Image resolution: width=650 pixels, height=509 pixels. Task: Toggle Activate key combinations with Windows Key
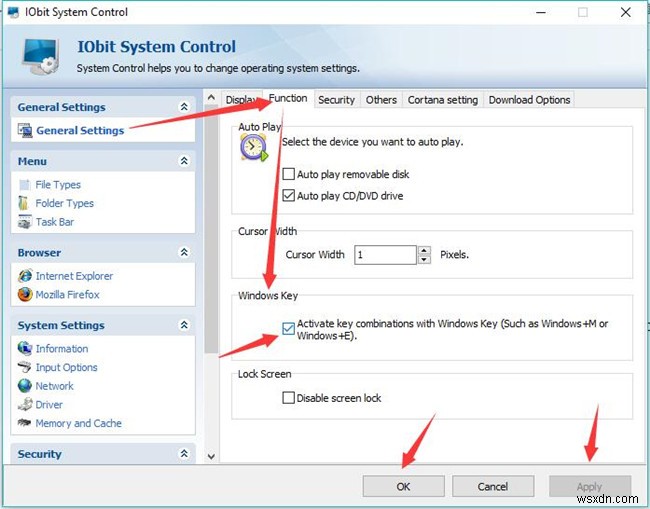point(289,329)
